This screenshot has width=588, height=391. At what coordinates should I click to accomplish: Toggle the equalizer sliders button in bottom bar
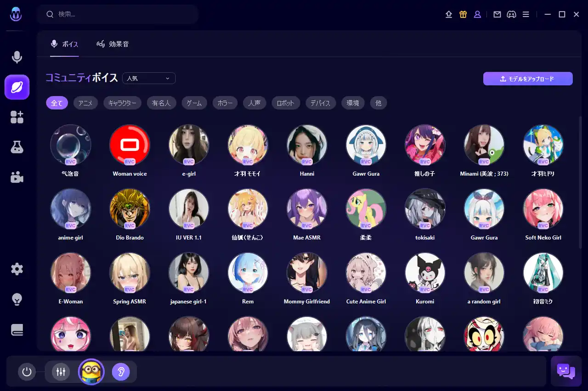(x=61, y=372)
